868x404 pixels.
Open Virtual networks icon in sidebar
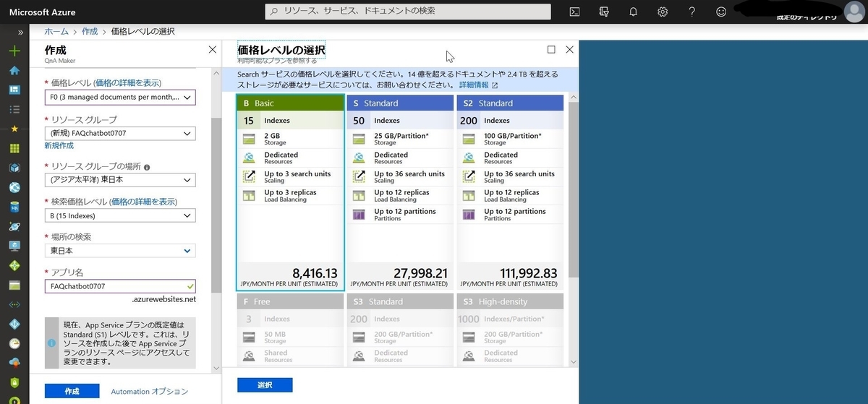(x=14, y=304)
